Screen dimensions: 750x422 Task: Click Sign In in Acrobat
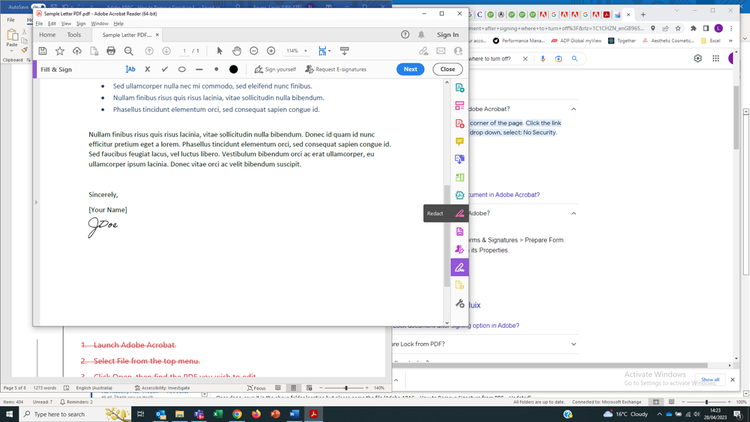pos(448,34)
